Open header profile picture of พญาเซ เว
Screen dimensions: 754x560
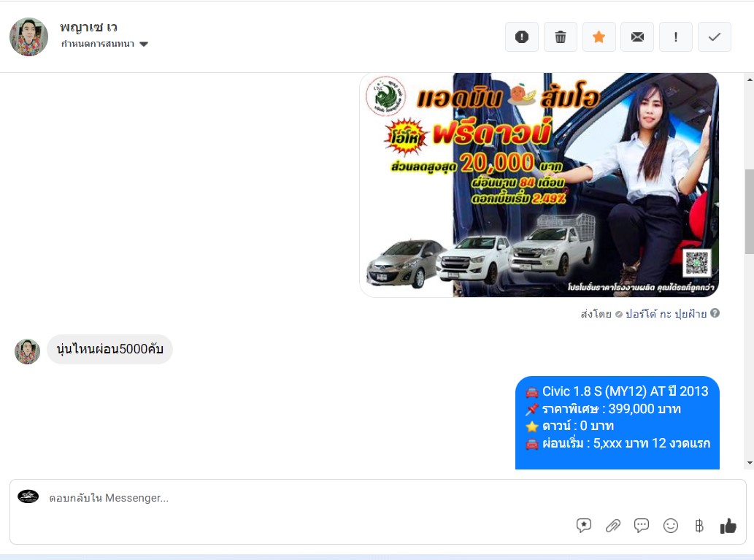(x=29, y=37)
